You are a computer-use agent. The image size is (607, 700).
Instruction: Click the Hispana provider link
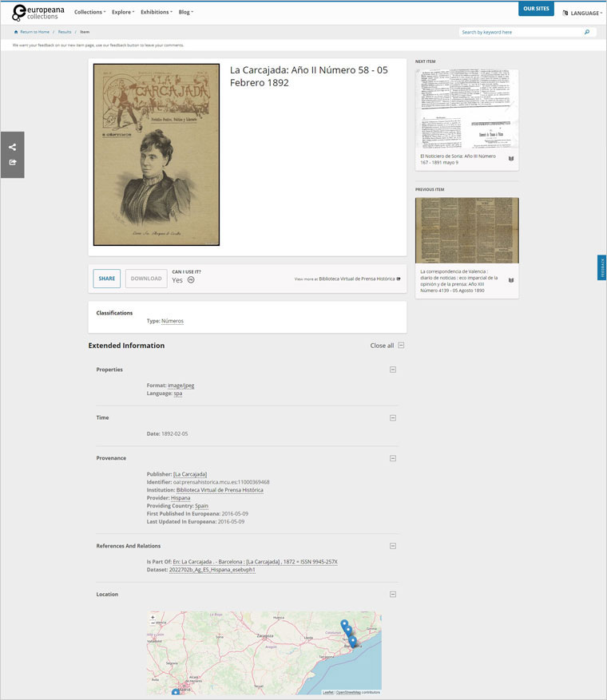coord(181,498)
